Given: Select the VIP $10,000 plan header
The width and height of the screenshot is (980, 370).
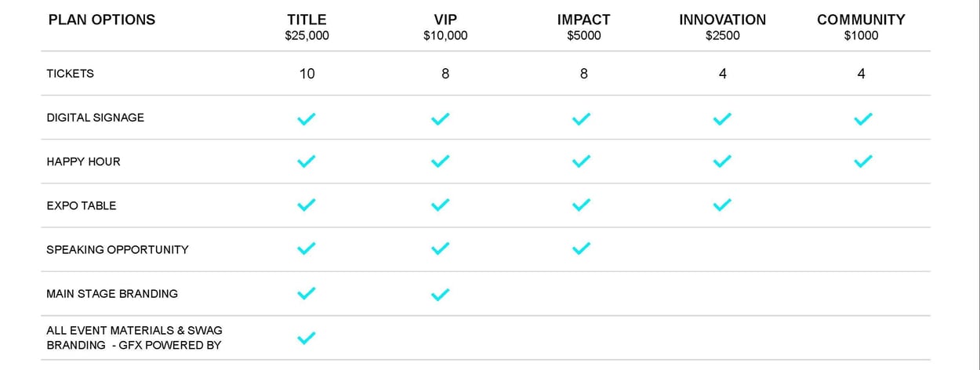Looking at the screenshot, I should tap(445, 27).
